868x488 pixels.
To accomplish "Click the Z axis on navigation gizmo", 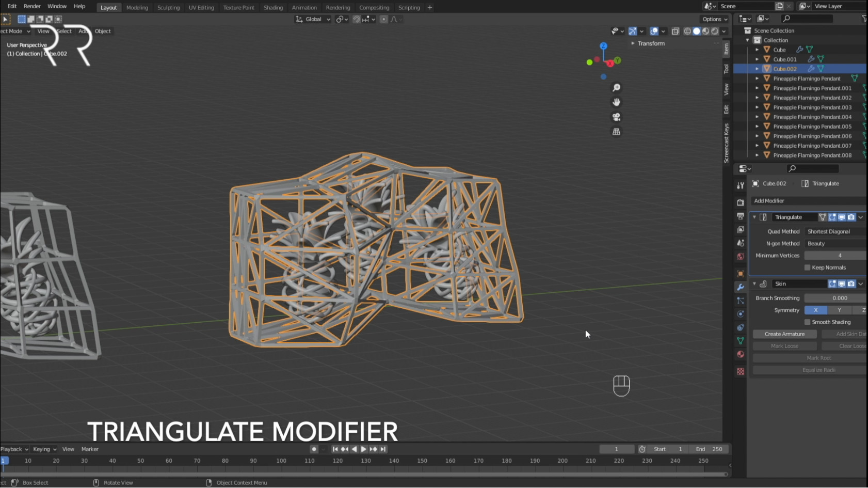I will pyautogui.click(x=603, y=46).
